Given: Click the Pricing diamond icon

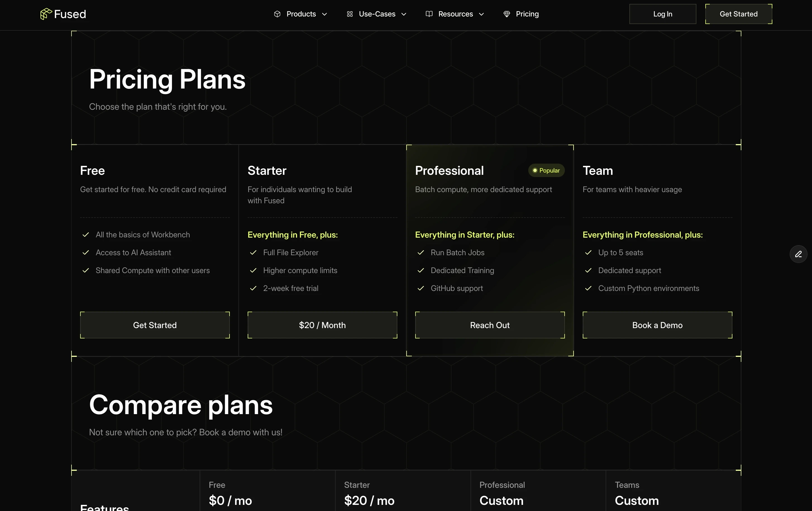Looking at the screenshot, I should click(507, 14).
